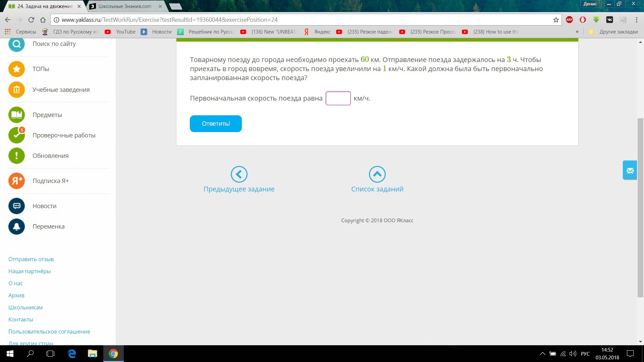Show hidden system tray icons
This screenshot has height=362, width=644.
(542, 354)
